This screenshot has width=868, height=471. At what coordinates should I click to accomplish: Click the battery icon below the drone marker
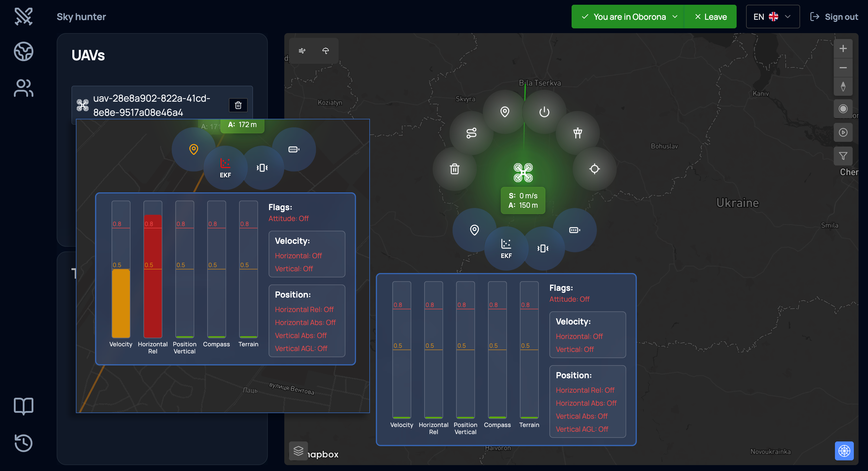574,230
